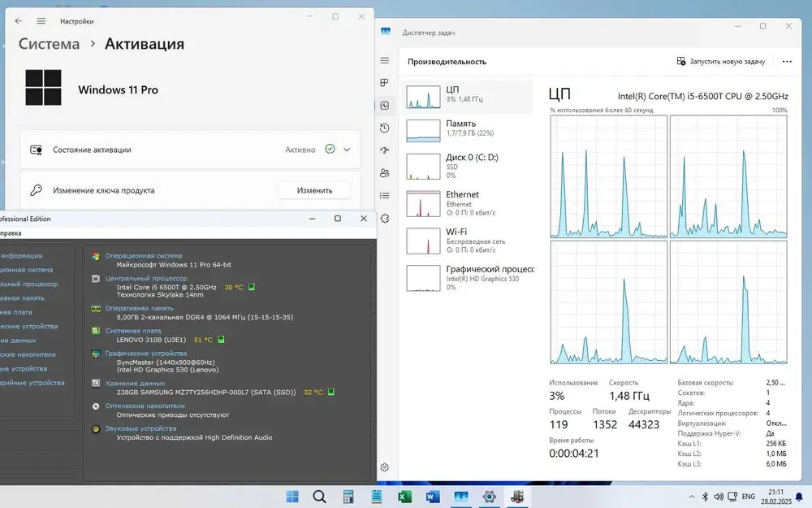Viewport: 812px width, 508px height.
Task: Open Startup apps icon in Task Manager
Action: click(x=384, y=150)
